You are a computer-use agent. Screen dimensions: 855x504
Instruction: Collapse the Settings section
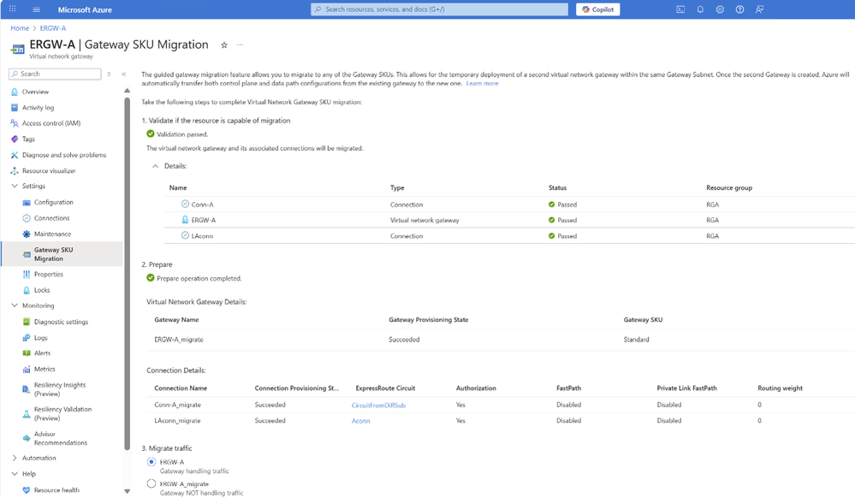[15, 186]
